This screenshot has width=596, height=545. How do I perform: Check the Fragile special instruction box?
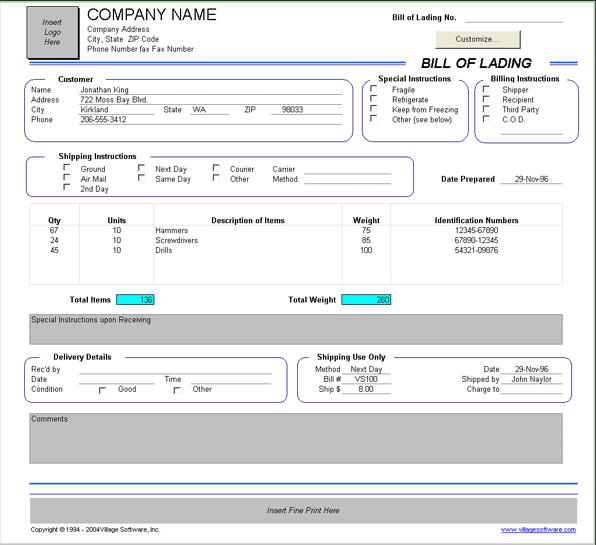pyautogui.click(x=374, y=89)
